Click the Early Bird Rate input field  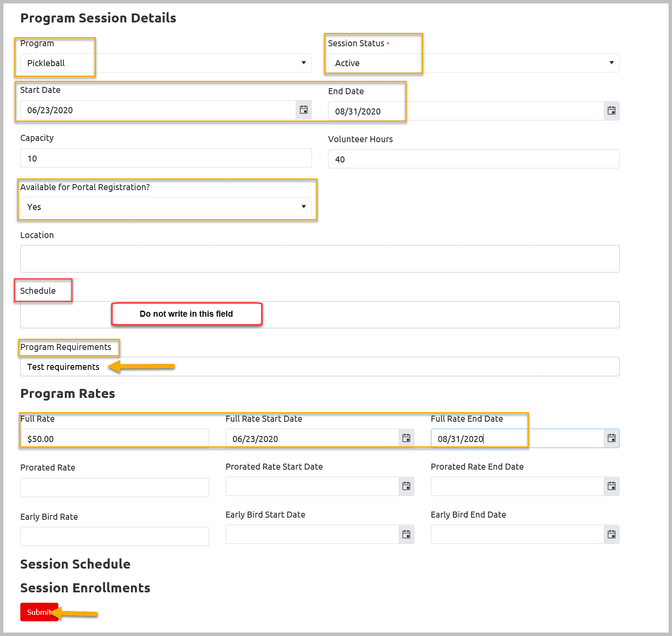[x=115, y=536]
